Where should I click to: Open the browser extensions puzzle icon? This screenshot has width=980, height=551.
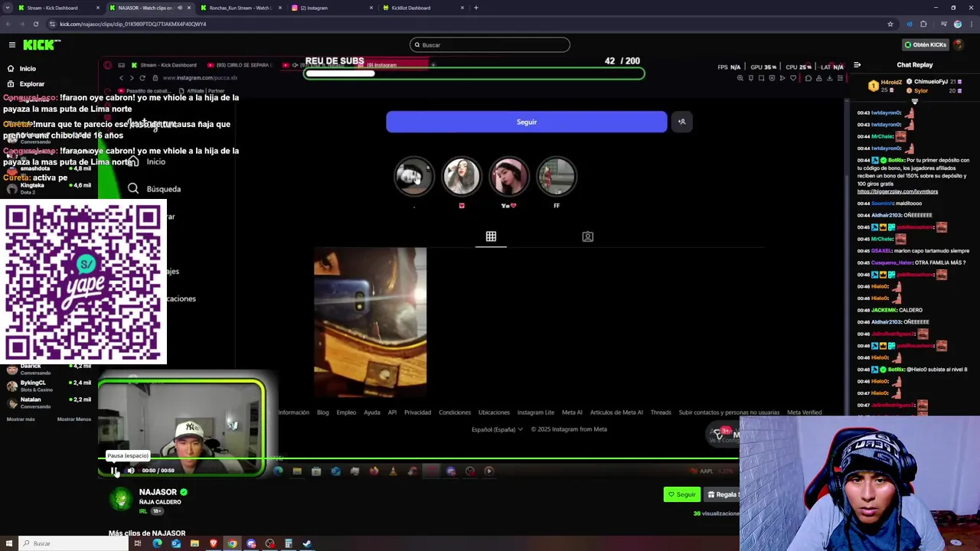(x=923, y=24)
